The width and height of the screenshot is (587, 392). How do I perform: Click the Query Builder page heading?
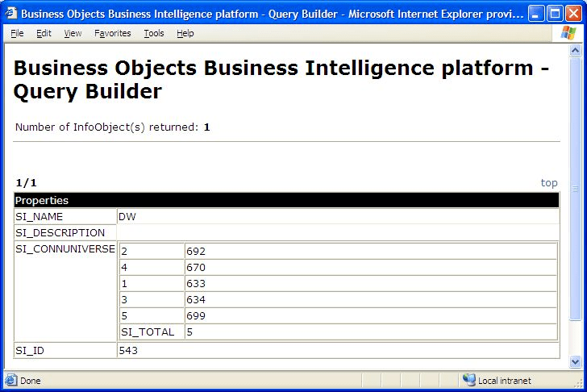pos(281,79)
